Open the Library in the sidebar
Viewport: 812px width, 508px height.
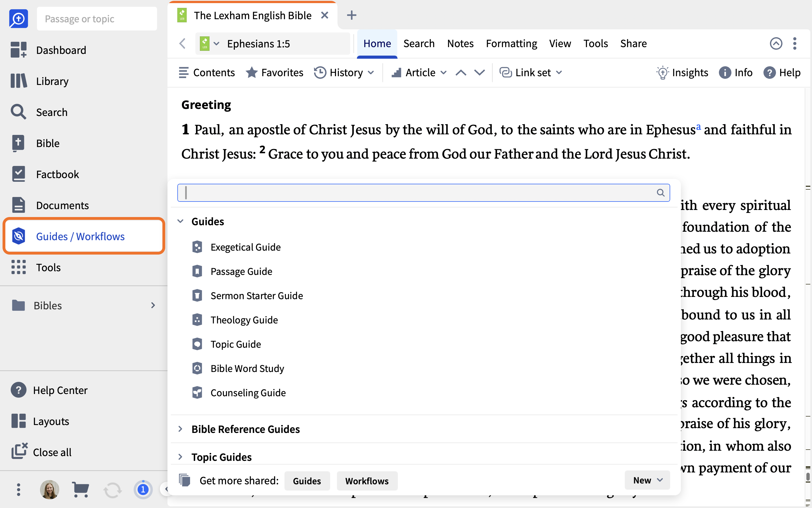(39, 81)
